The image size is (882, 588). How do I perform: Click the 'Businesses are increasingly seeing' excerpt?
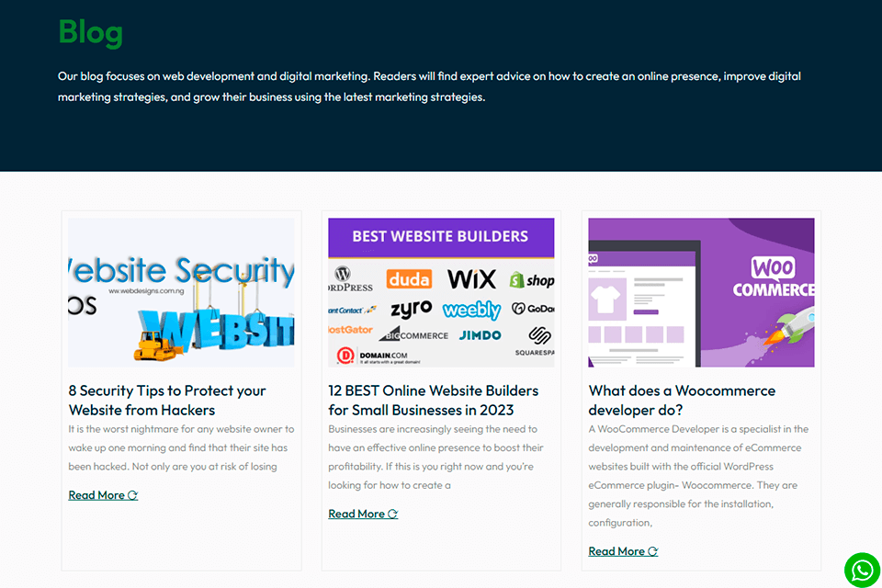click(x=435, y=457)
